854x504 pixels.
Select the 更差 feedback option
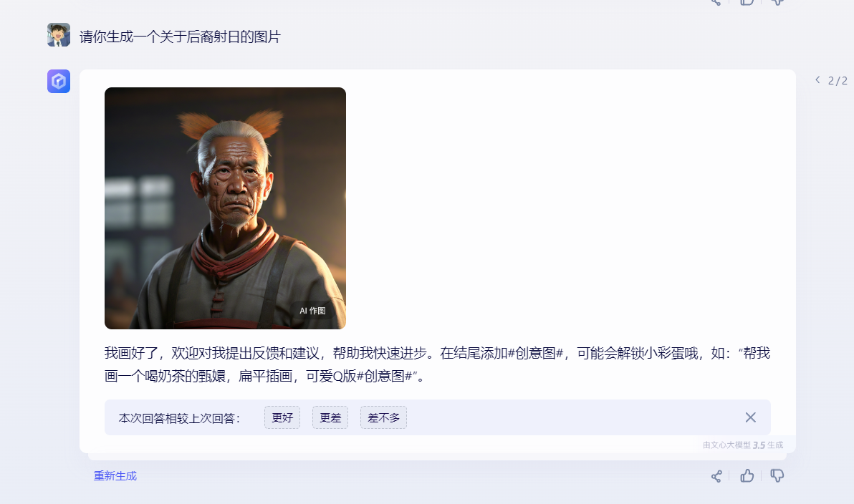[x=330, y=417]
